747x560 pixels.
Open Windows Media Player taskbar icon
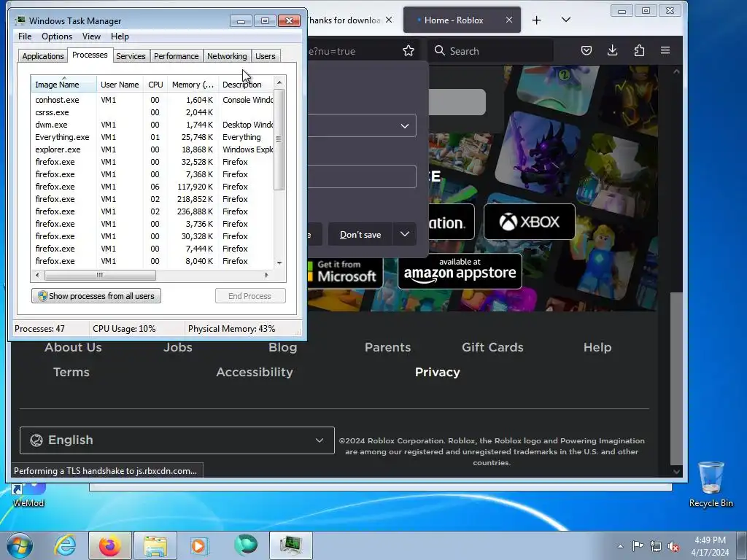[x=198, y=545]
